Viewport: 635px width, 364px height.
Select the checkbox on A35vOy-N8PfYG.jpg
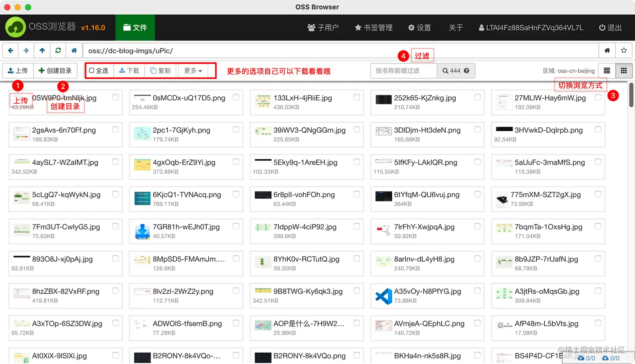(477, 290)
